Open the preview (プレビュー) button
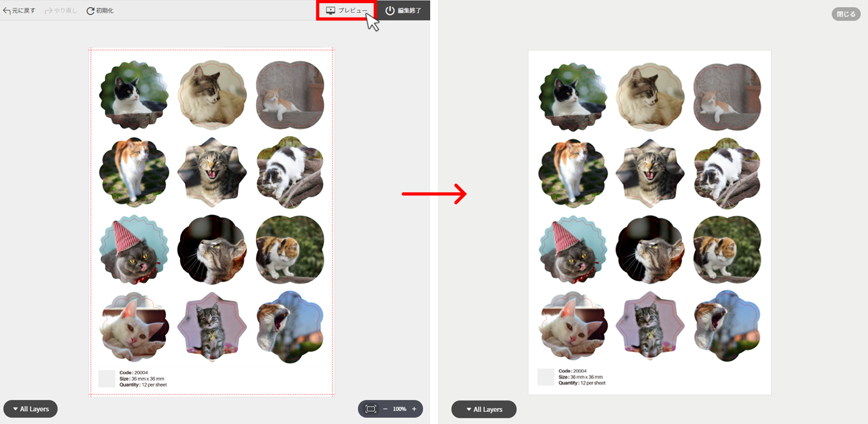The image size is (868, 424). 347,10
